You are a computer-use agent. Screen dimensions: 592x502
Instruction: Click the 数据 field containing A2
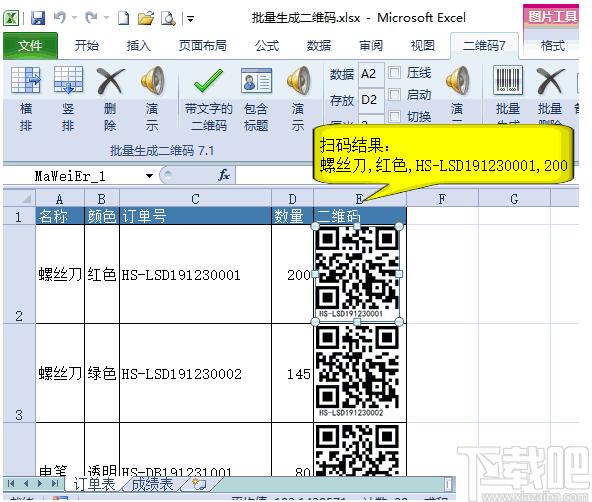371,74
